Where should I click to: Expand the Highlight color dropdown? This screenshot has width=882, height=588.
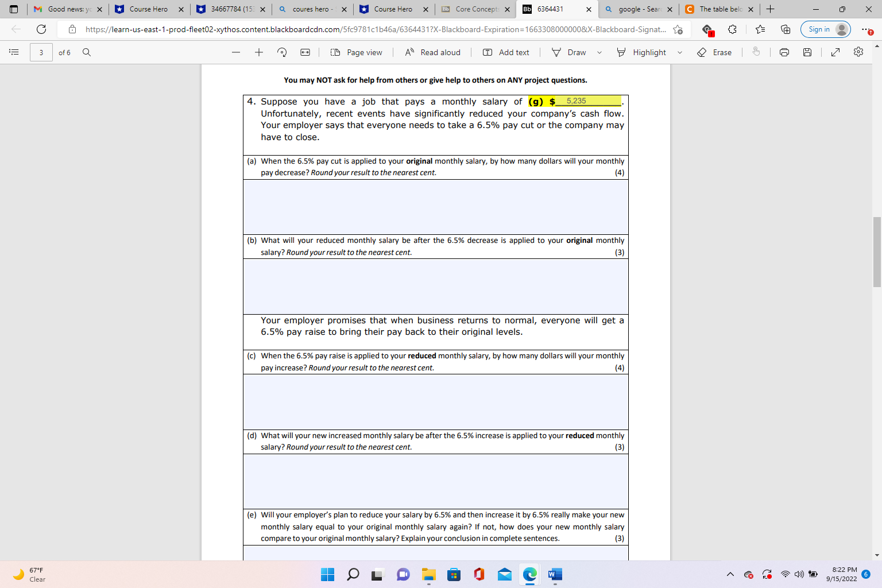pos(680,52)
